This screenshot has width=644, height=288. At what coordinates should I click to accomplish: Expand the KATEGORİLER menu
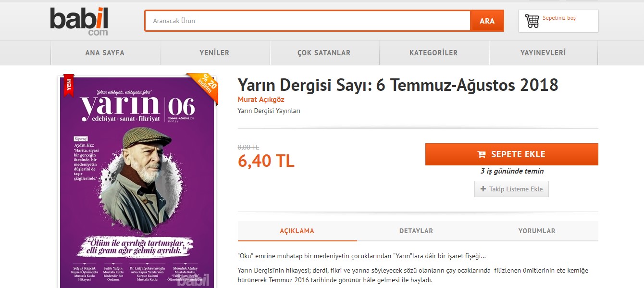[433, 53]
